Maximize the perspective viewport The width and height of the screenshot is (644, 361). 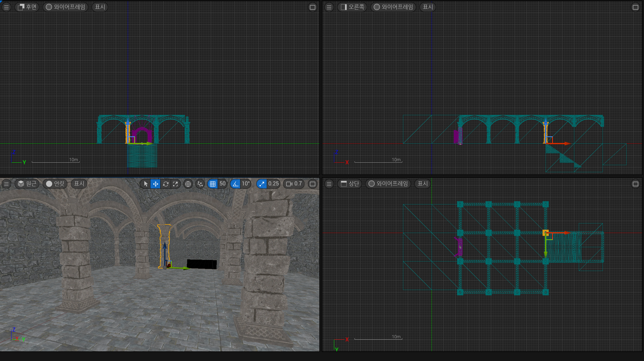click(x=312, y=184)
